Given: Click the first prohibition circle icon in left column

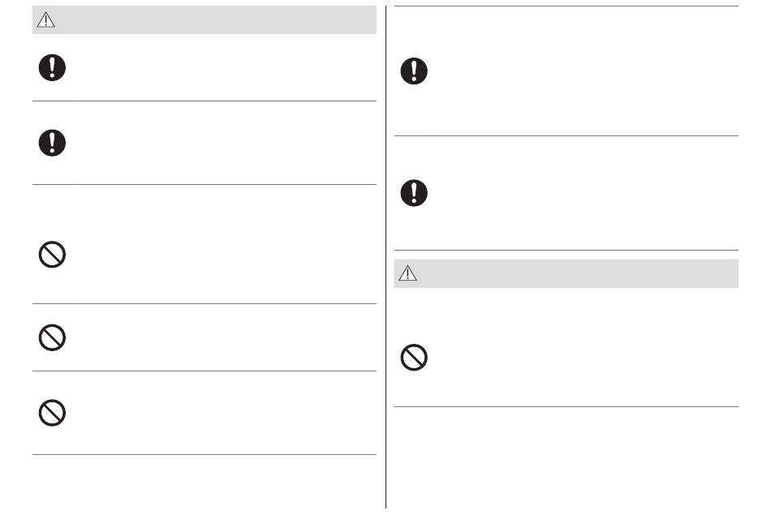Looking at the screenshot, I should point(52,255).
